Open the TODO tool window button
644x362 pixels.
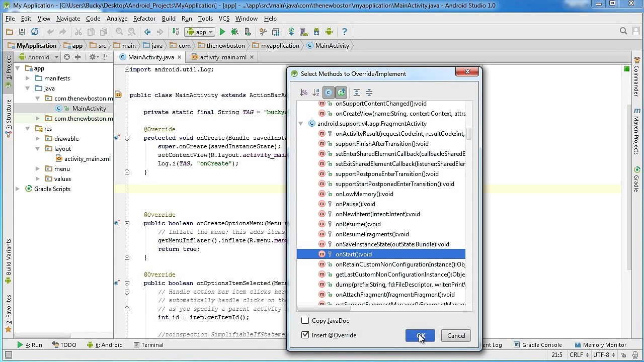point(64,345)
